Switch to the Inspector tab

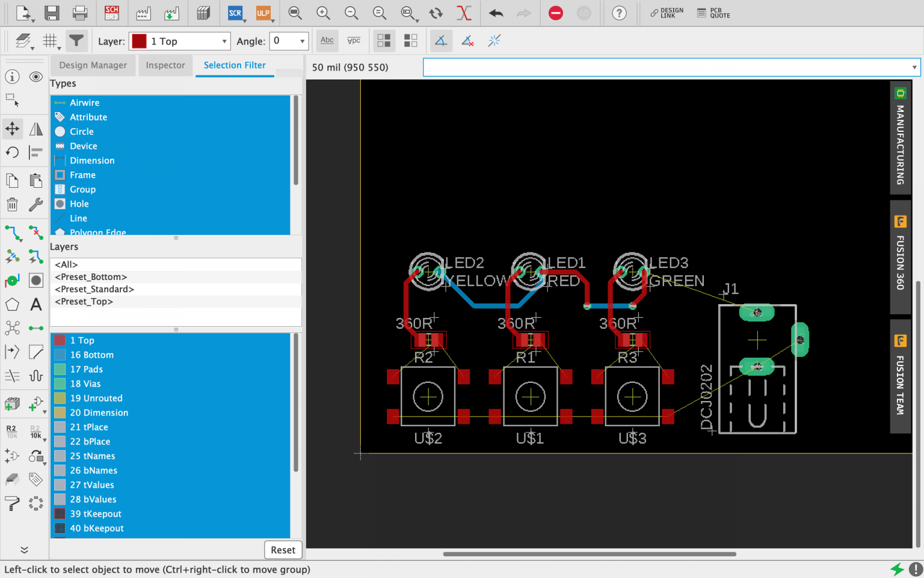pos(165,65)
